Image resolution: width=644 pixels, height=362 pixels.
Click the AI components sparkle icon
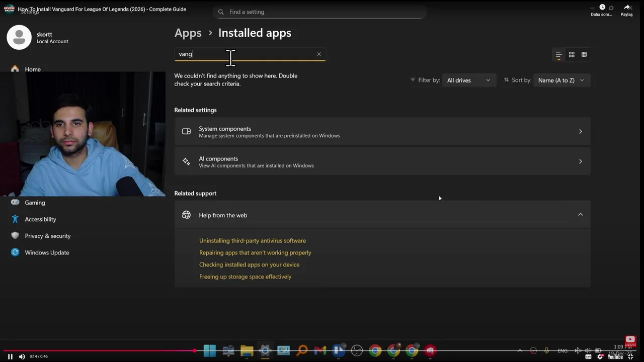point(186,161)
